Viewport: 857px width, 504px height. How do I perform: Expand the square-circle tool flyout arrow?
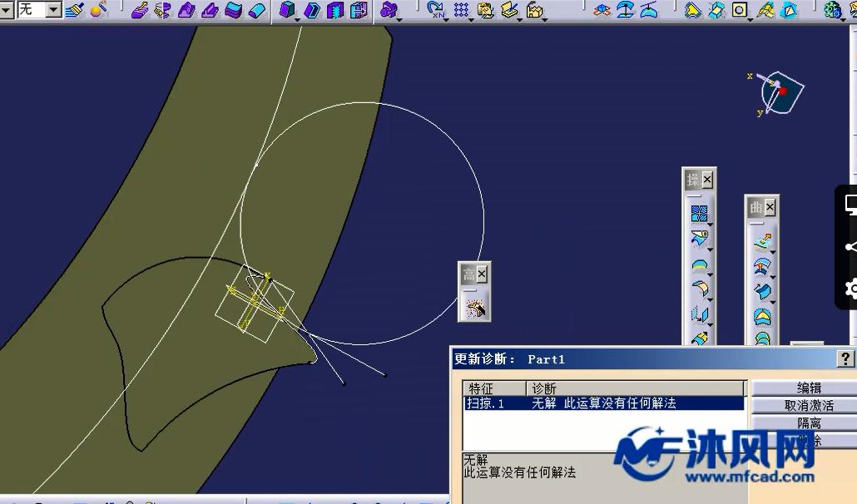coord(750,18)
